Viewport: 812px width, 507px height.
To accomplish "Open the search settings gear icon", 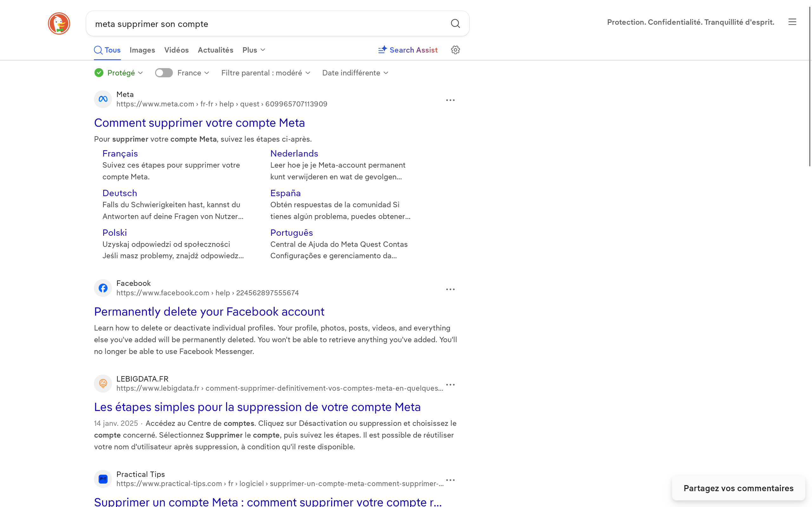I will [455, 50].
